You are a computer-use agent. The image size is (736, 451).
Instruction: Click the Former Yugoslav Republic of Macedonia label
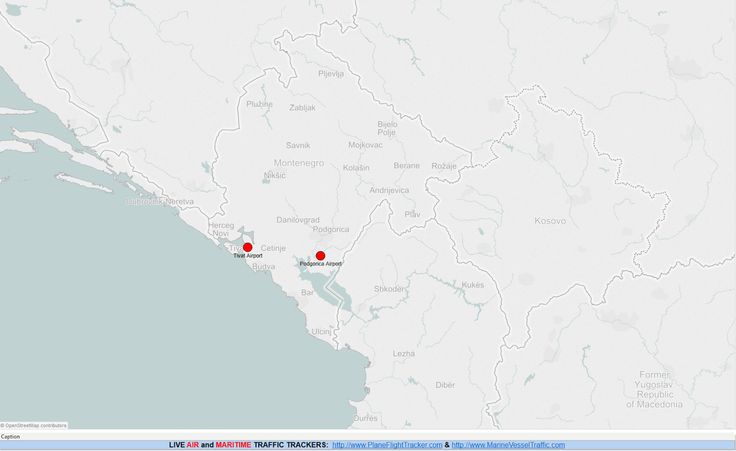pos(655,389)
